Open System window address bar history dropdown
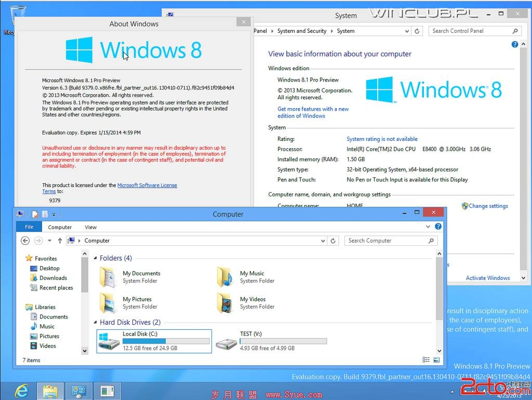The image size is (532, 400). 407,31
